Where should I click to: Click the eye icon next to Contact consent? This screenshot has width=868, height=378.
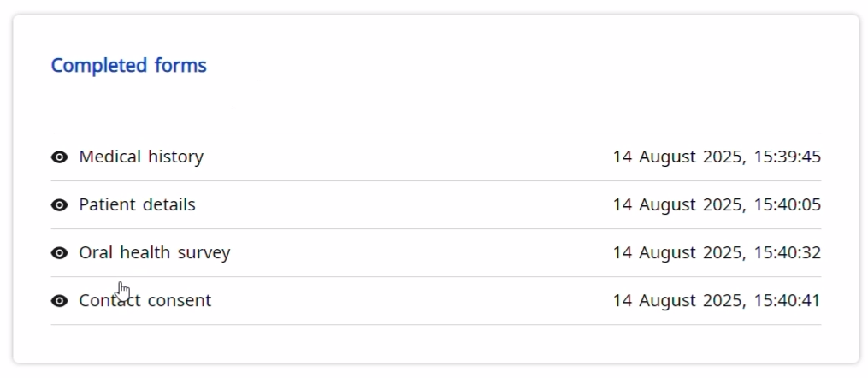(59, 301)
